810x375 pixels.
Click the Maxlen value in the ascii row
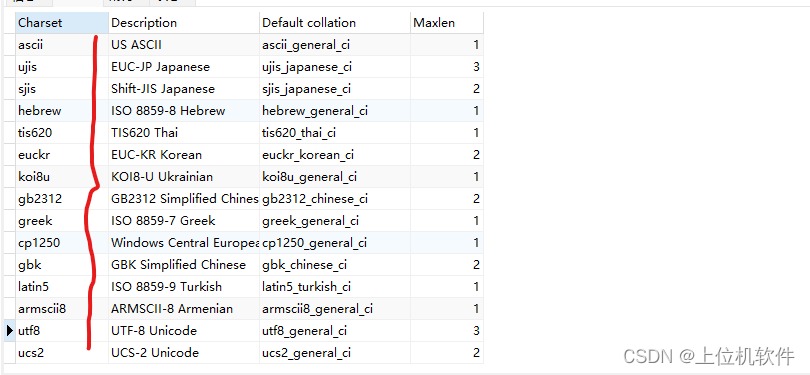(447, 45)
